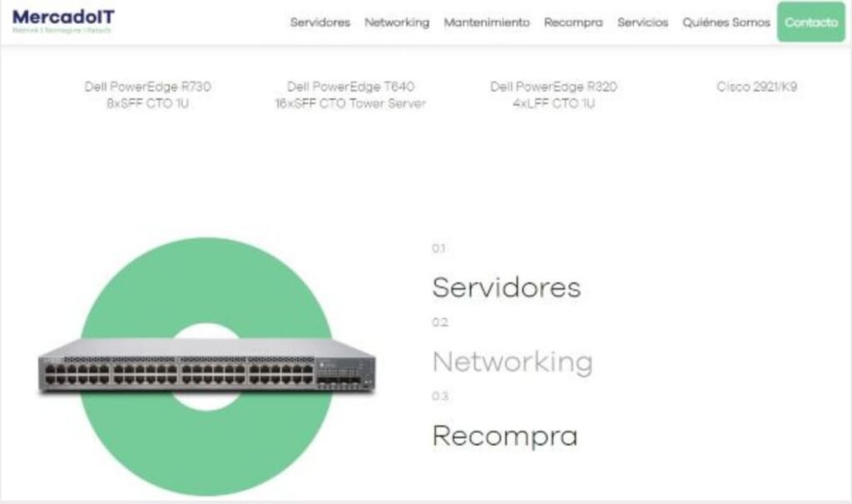
Task: Go to Mantenimiento in navigation
Action: [486, 22]
